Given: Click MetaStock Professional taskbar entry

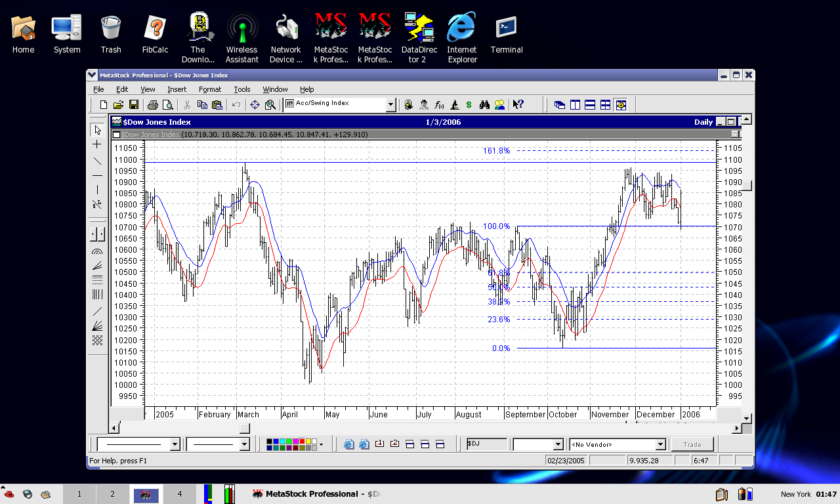Looking at the screenshot, I should point(317,494).
